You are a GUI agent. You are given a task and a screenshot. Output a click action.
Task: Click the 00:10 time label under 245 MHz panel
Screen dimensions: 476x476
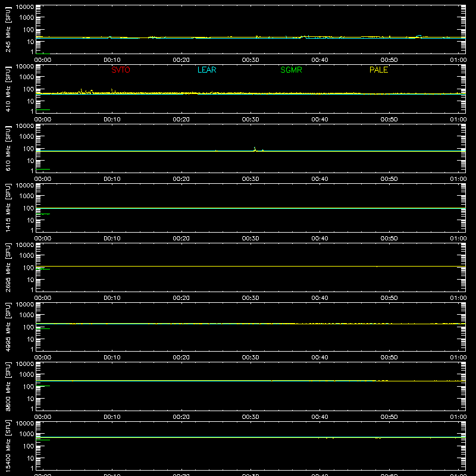[112, 60]
